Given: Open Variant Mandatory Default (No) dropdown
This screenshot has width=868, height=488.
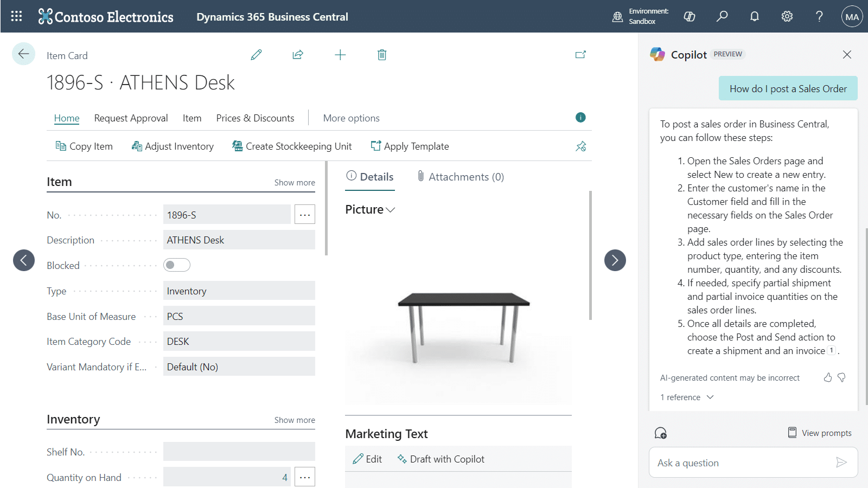Looking at the screenshot, I should 239,367.
